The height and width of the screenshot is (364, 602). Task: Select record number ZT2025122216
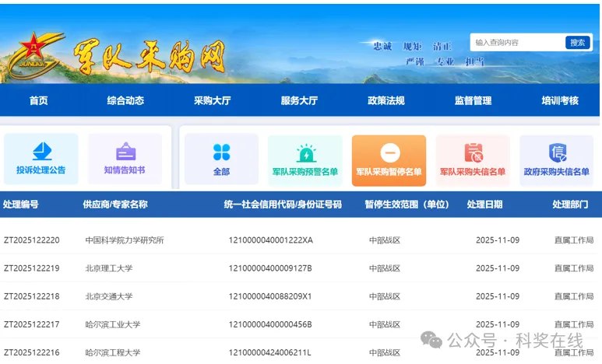pyautogui.click(x=31, y=352)
